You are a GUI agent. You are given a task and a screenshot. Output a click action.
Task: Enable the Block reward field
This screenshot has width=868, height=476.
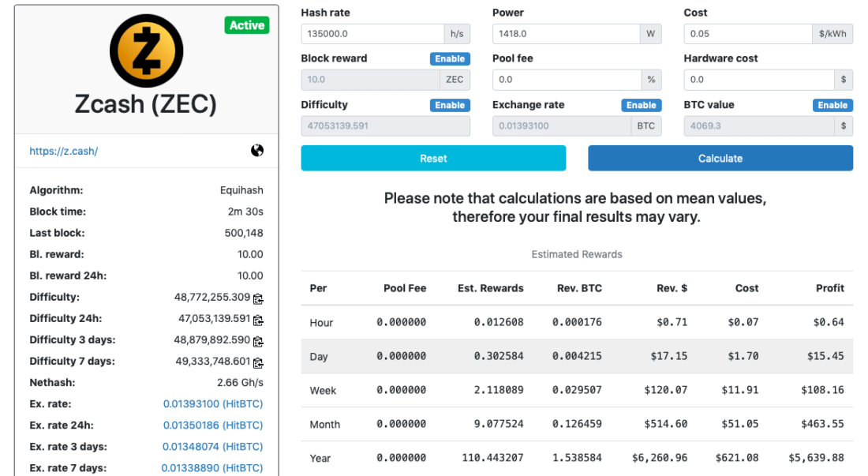tap(450, 59)
